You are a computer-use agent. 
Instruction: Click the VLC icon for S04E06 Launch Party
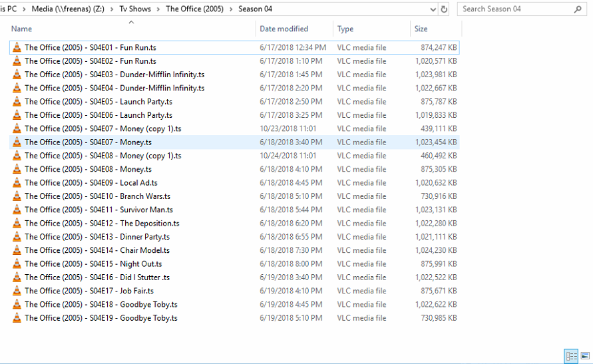17,115
